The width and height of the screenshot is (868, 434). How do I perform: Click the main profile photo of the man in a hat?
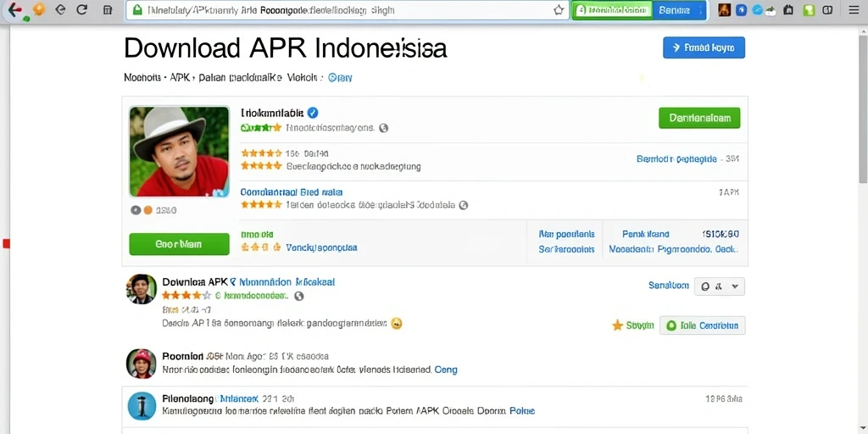click(x=179, y=152)
